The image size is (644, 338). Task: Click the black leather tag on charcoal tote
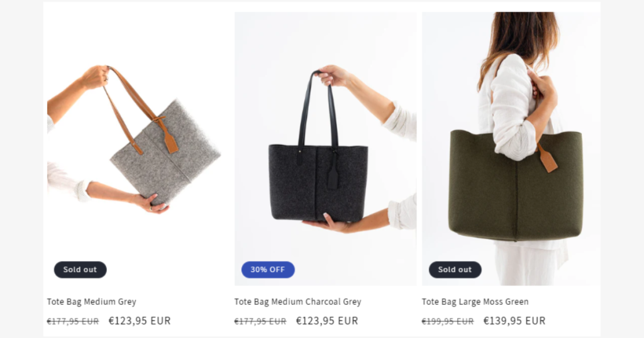tap(332, 177)
